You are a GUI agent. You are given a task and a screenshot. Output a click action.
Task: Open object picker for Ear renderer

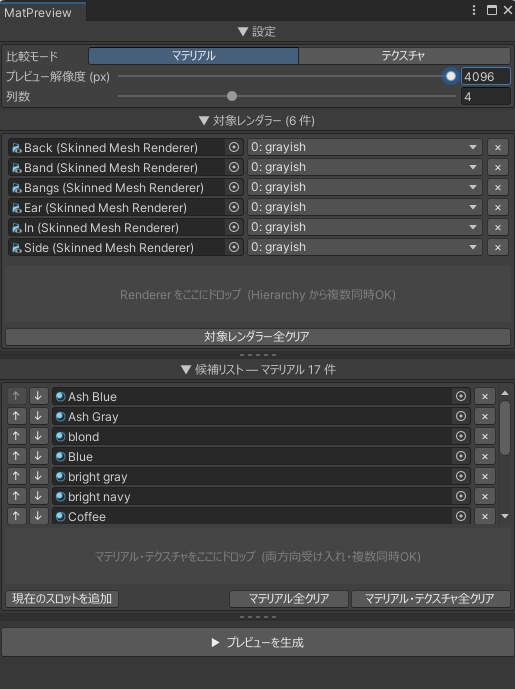tap(234, 207)
